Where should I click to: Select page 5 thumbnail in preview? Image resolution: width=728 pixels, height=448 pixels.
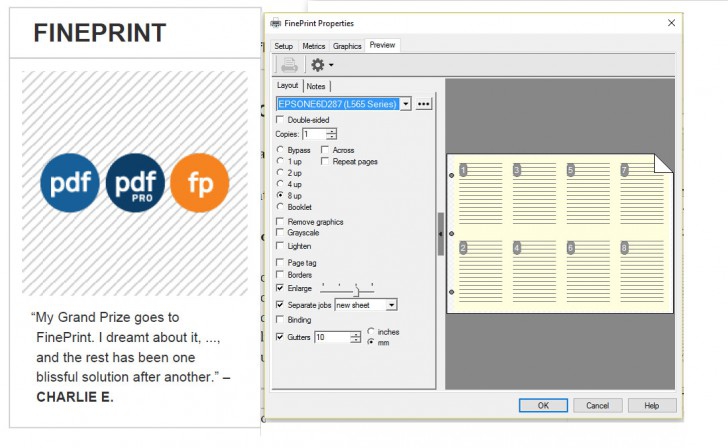tap(588, 194)
